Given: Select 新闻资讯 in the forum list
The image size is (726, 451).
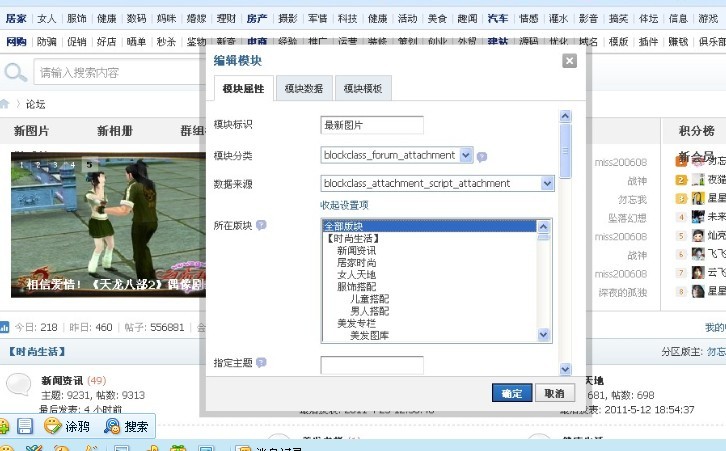Looking at the screenshot, I should click(x=429, y=251).
